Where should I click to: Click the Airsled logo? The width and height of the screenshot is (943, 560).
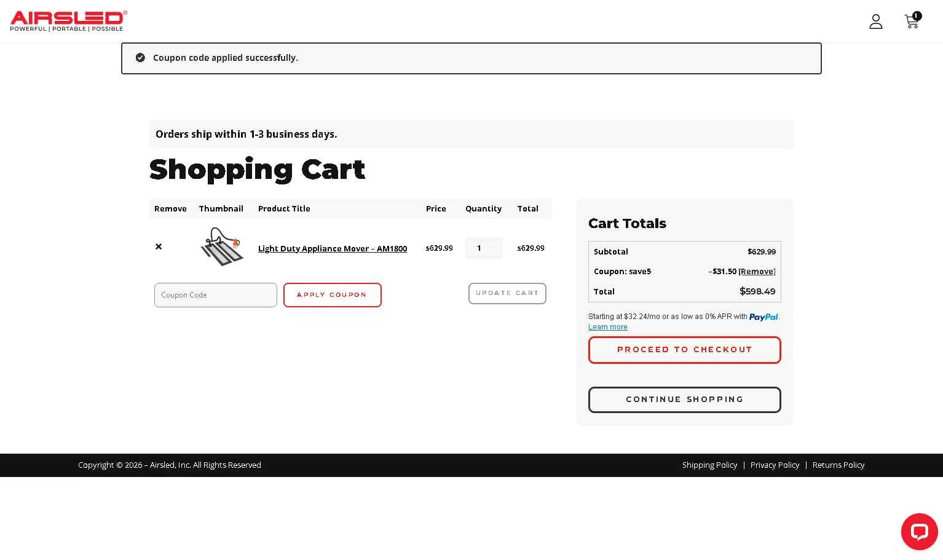(x=68, y=21)
